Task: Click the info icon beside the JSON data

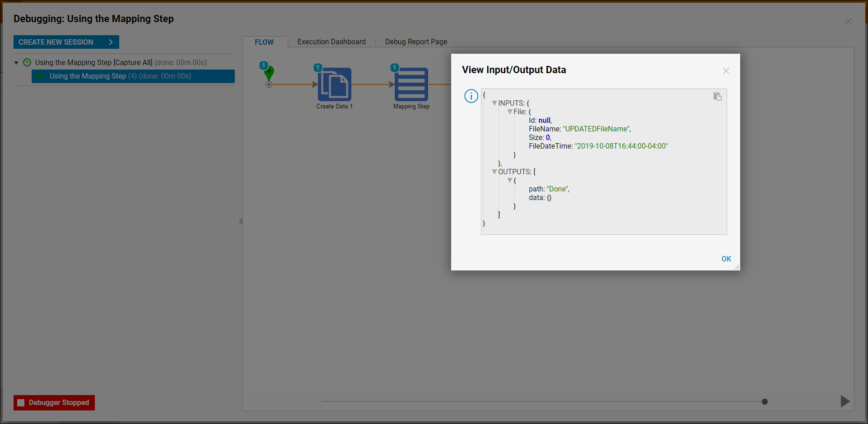Action: coord(471,96)
